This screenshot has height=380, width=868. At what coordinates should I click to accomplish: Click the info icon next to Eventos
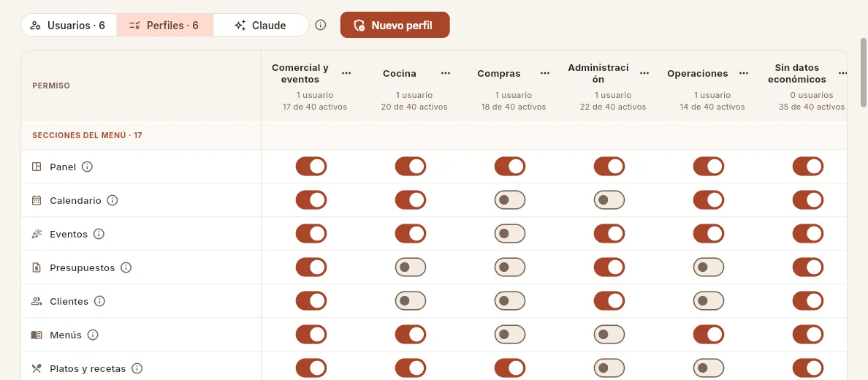click(x=99, y=234)
